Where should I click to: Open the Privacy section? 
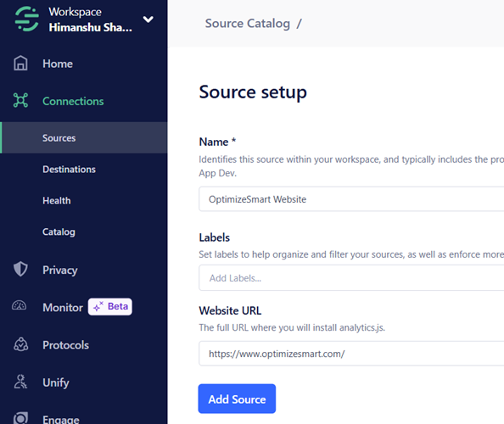[60, 271]
